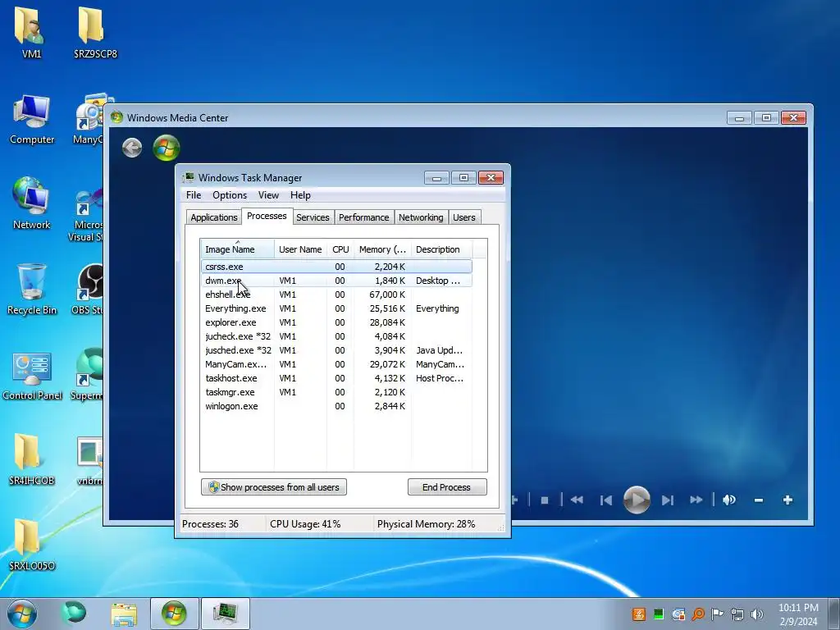Switch to Media Center taskbar button
Image resolution: width=840 pixels, height=630 pixels.
[x=174, y=614]
